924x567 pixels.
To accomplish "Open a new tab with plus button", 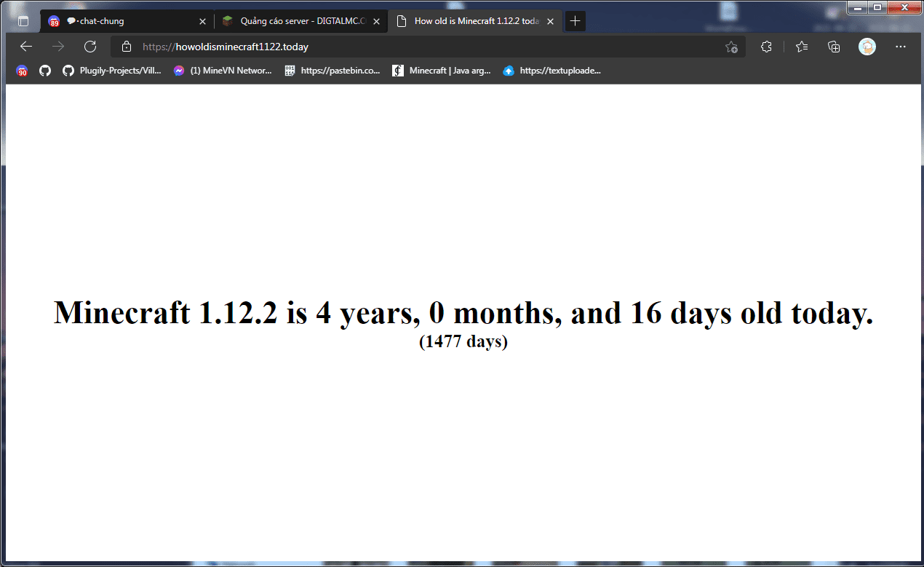I will coord(575,21).
